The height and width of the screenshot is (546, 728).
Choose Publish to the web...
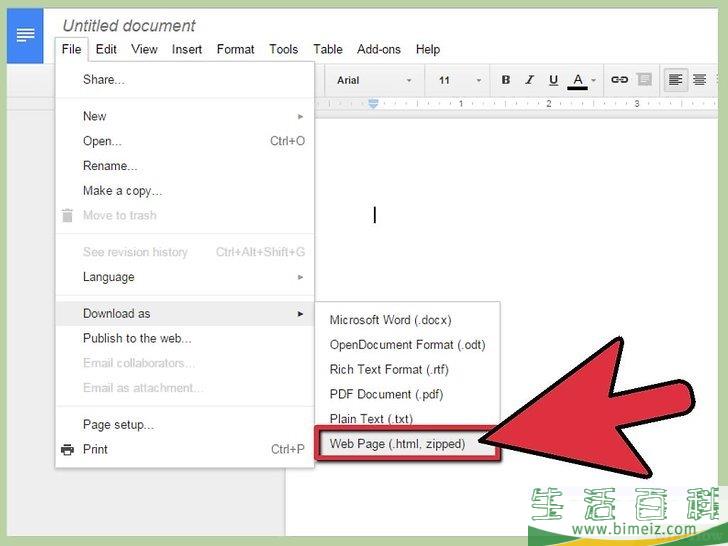pos(185,338)
